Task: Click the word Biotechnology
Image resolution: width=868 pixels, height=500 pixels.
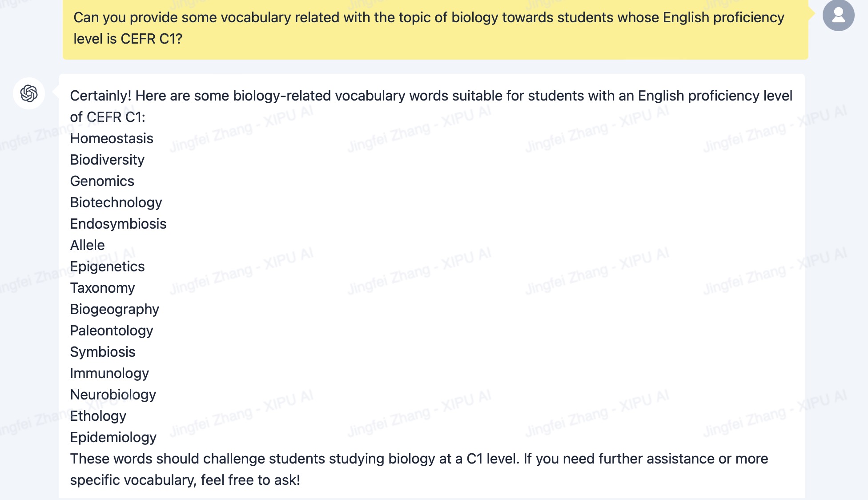Action: click(x=116, y=202)
